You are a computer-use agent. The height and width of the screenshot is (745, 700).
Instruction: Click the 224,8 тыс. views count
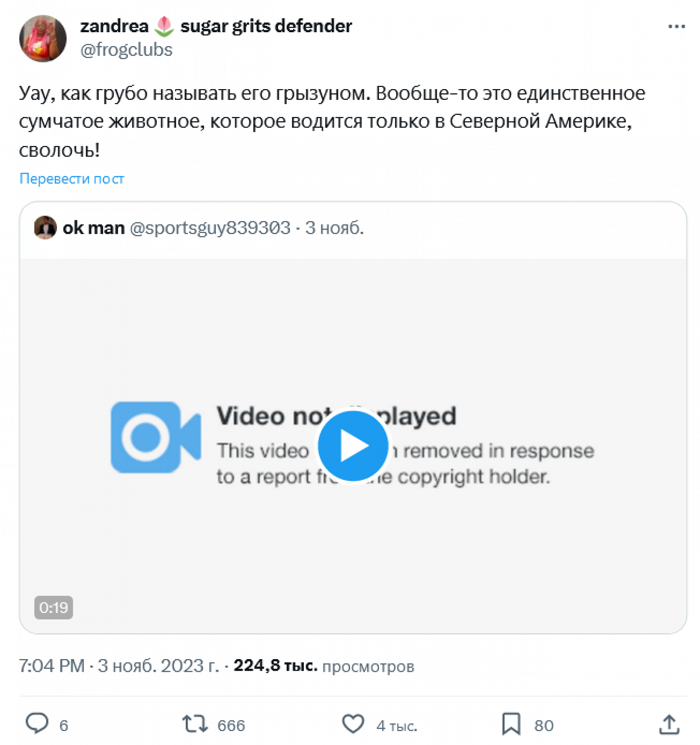click(x=275, y=666)
